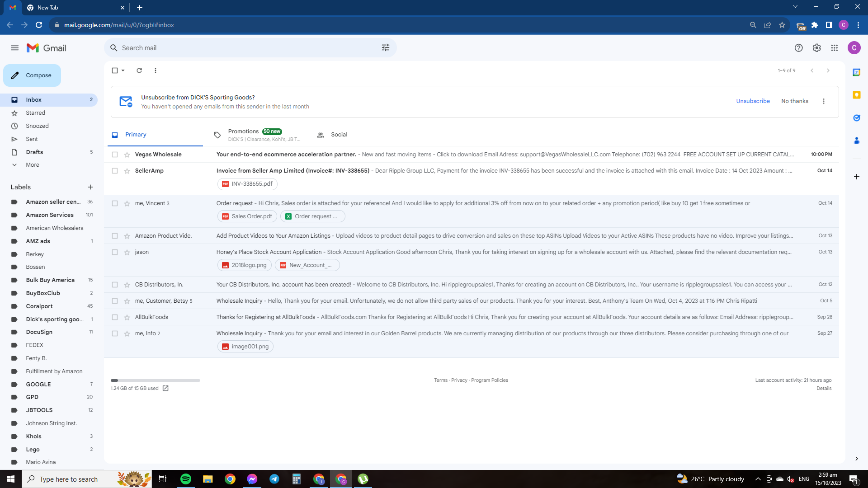Open Google account avatar menu
868x488 pixels.
pos(854,48)
